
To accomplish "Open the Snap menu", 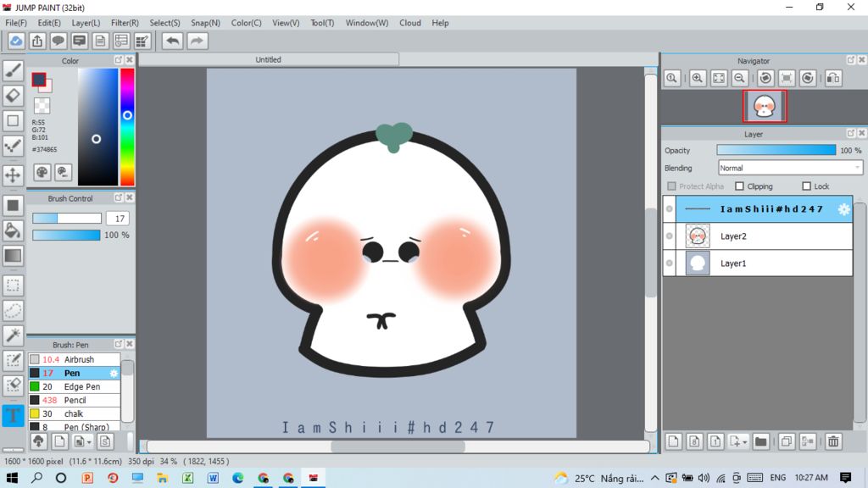I will coord(205,23).
